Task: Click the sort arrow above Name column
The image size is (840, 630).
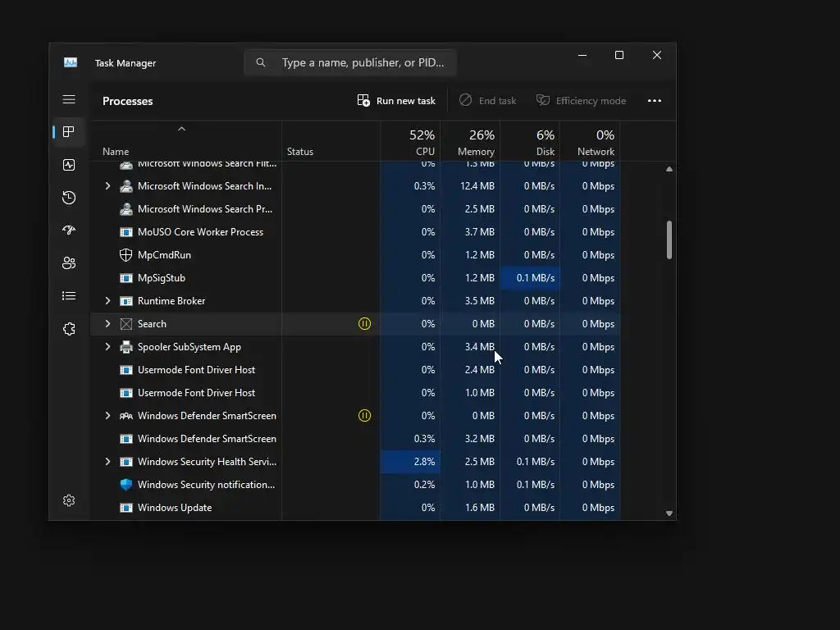Action: [x=181, y=129]
